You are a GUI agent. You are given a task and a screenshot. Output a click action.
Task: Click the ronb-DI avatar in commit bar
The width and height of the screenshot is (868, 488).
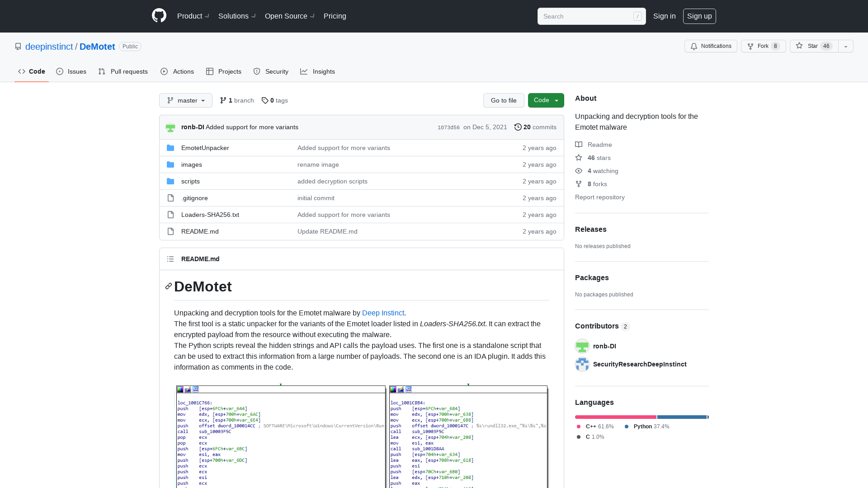[x=170, y=127]
